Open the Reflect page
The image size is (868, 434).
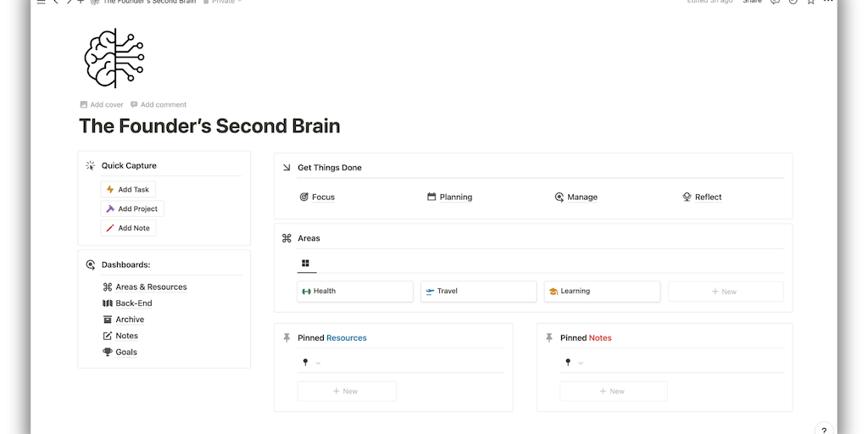tap(702, 197)
